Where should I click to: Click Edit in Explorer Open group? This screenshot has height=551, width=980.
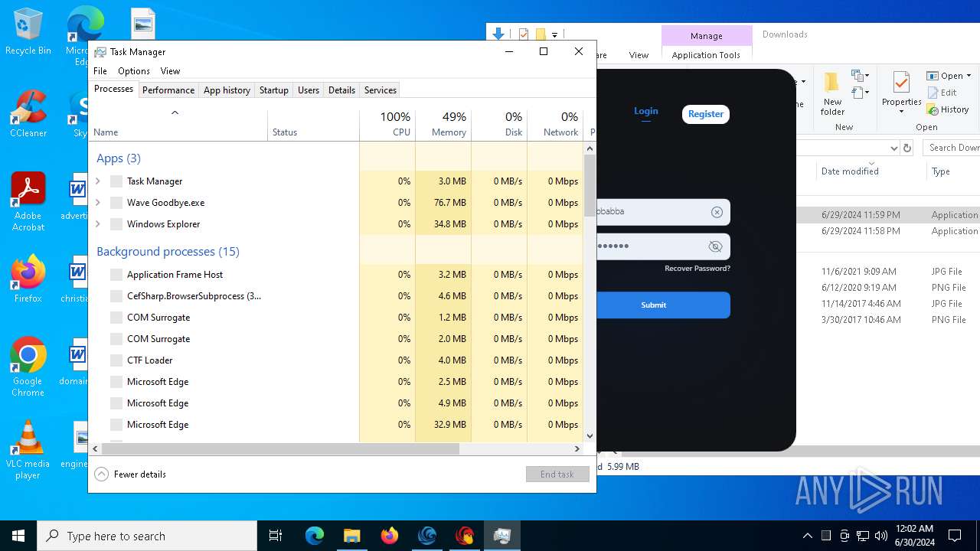pos(942,93)
